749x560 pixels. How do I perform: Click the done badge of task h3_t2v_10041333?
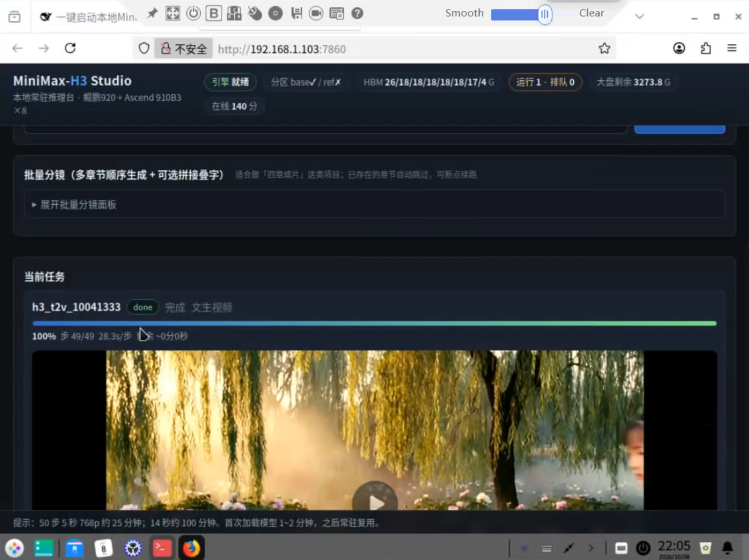click(x=143, y=307)
